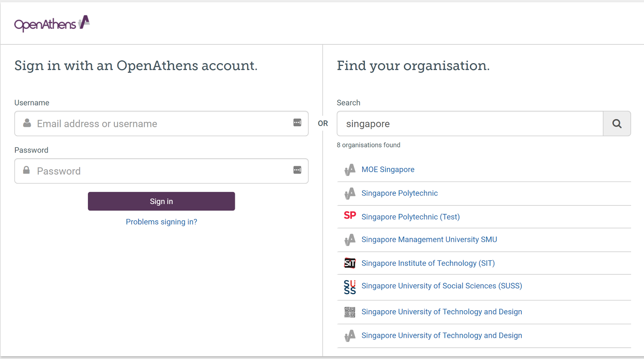
Task: Open the Problems signing in link
Action: point(161,222)
